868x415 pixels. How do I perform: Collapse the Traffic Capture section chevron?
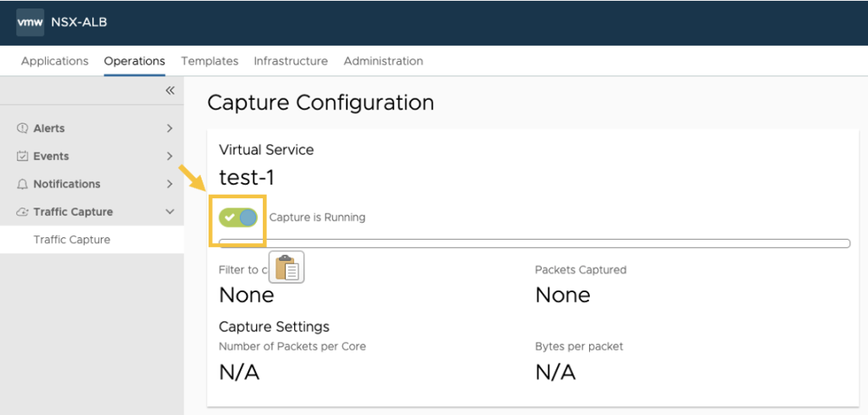(x=170, y=213)
